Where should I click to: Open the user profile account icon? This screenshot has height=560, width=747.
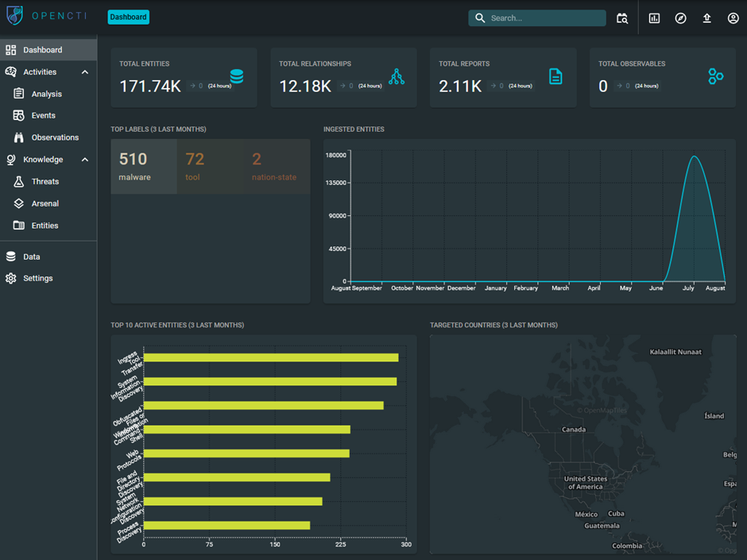click(733, 18)
